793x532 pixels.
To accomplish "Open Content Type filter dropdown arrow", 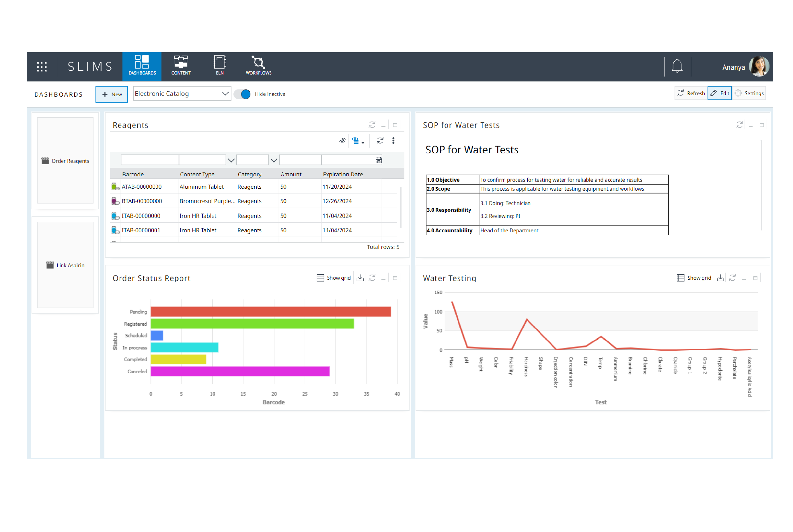I will click(x=231, y=160).
